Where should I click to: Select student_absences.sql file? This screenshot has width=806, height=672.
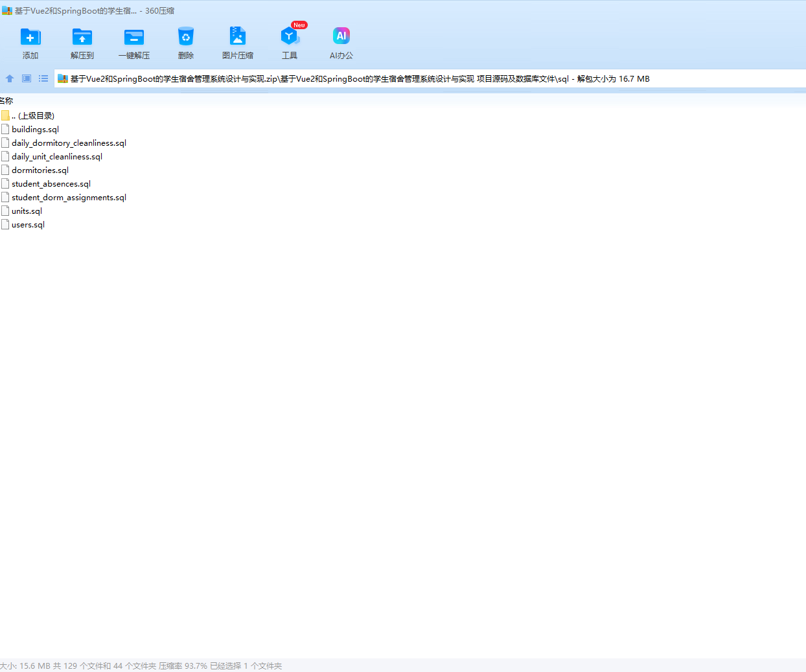[x=51, y=183]
